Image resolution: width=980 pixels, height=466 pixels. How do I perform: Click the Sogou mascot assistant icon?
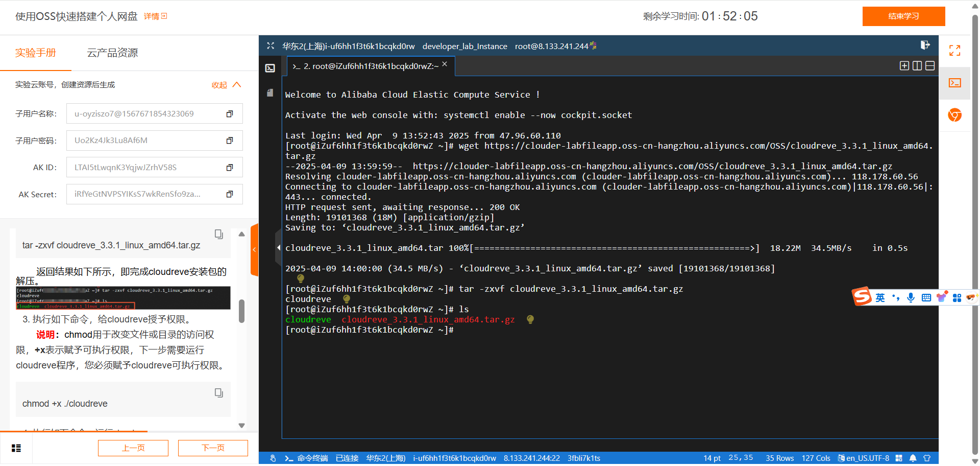tap(971, 297)
